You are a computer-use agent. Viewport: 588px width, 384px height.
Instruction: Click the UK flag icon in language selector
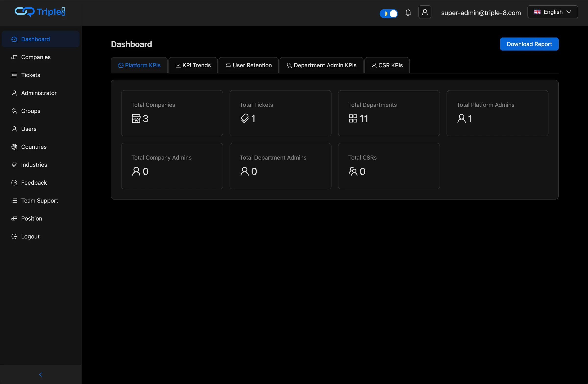pyautogui.click(x=537, y=12)
